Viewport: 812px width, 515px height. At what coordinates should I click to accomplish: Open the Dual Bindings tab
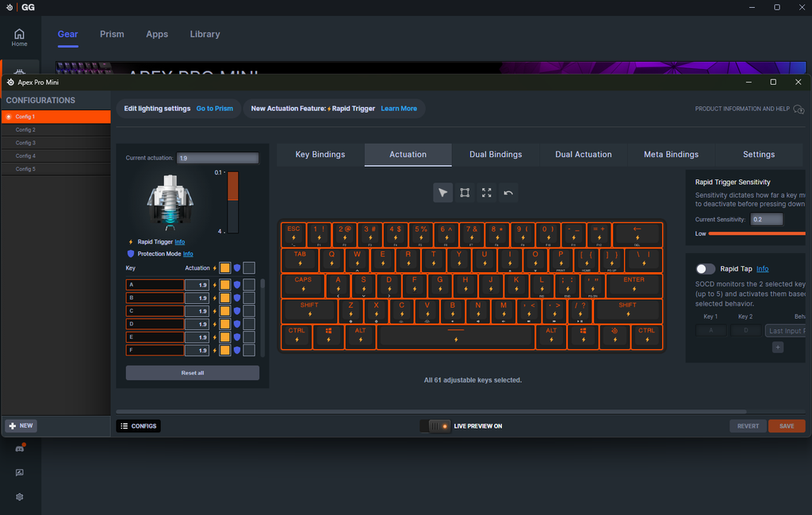[496, 155]
